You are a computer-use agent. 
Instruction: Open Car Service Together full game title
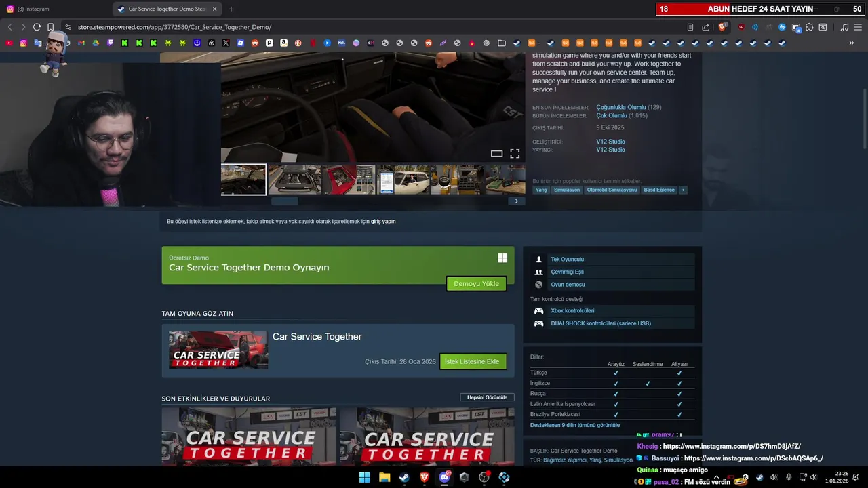click(317, 337)
